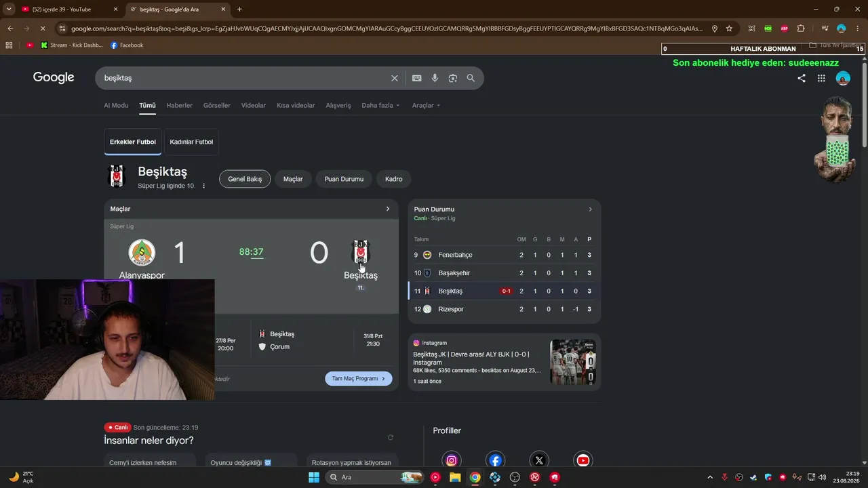Click the Windows taskbar search box

(x=375, y=477)
